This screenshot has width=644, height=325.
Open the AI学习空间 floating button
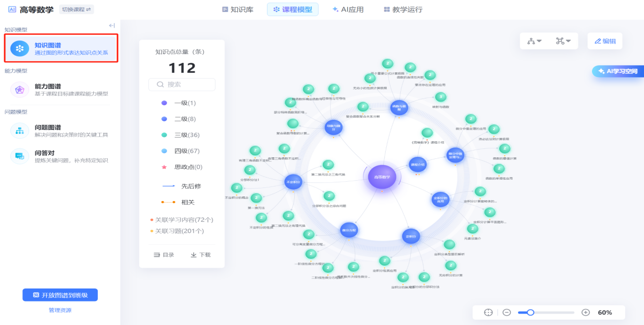coord(618,71)
